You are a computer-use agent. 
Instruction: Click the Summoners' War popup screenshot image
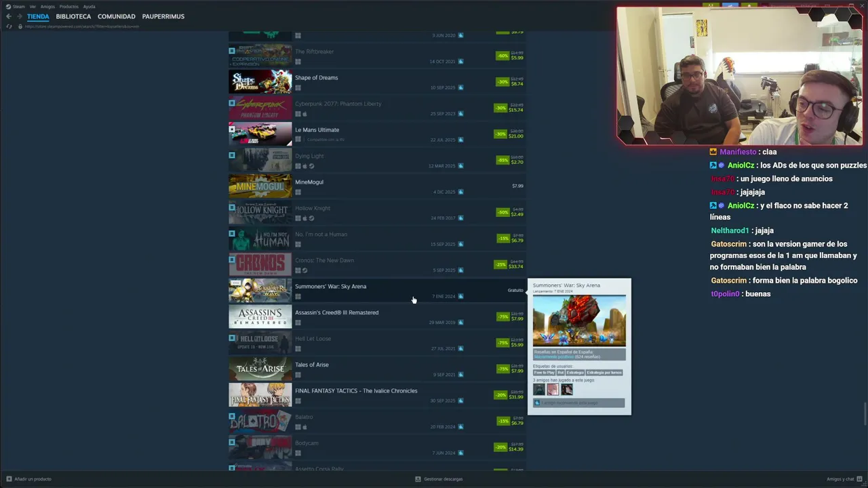tap(579, 321)
